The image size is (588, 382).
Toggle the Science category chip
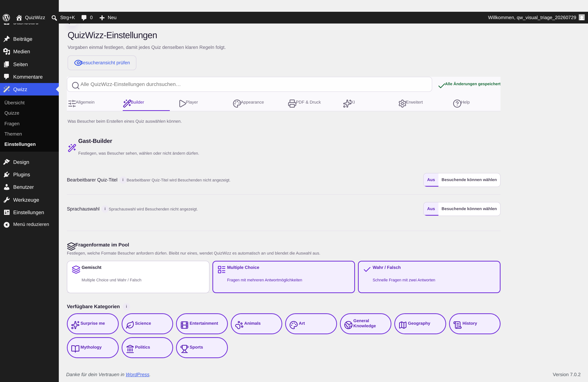pyautogui.click(x=147, y=324)
